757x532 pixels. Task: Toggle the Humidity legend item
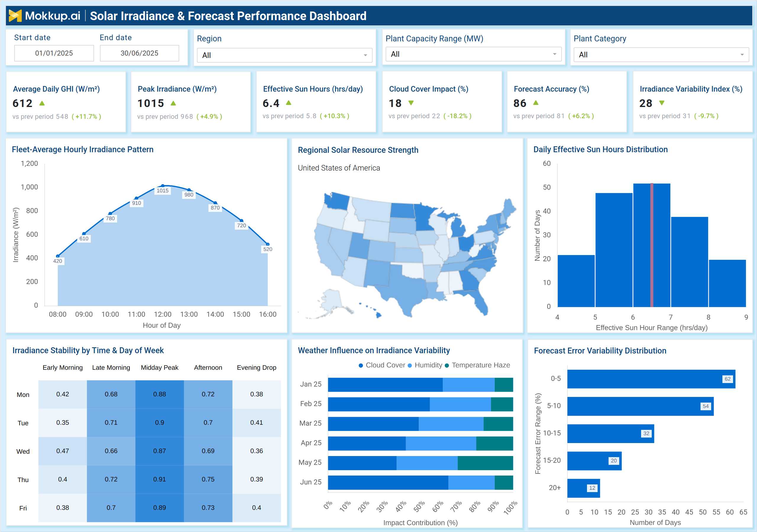pos(425,365)
